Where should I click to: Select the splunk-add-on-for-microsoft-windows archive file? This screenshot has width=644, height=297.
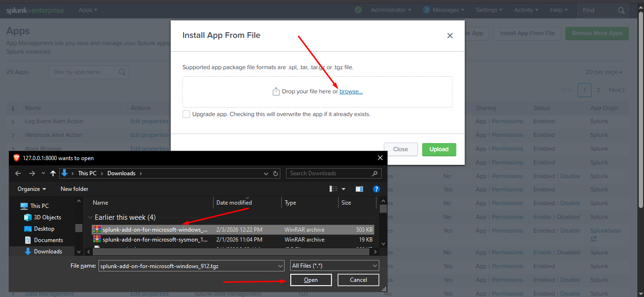tap(233, 230)
